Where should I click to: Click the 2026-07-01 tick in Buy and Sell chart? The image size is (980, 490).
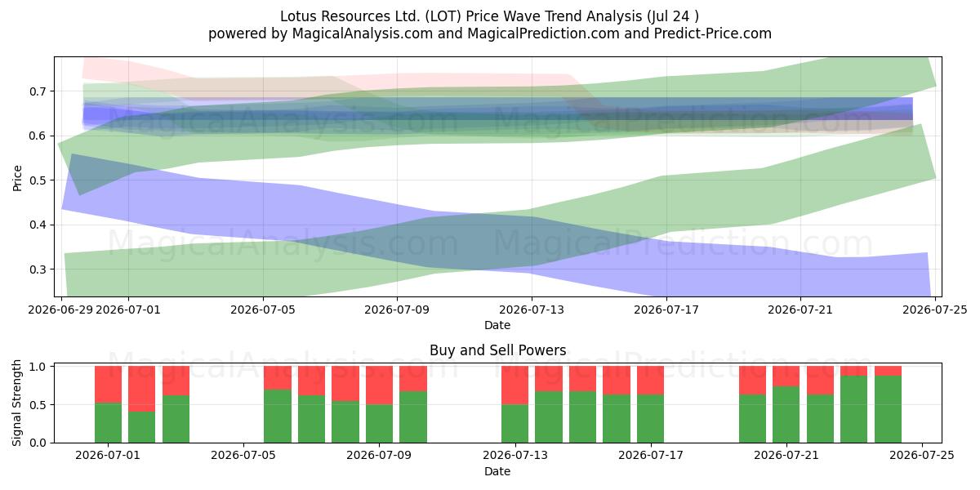click(x=109, y=456)
